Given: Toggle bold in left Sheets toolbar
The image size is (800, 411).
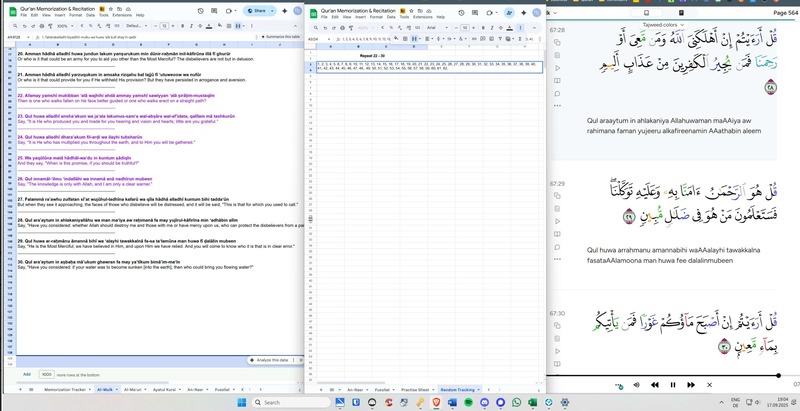Looking at the screenshot, I should click(x=183, y=26).
